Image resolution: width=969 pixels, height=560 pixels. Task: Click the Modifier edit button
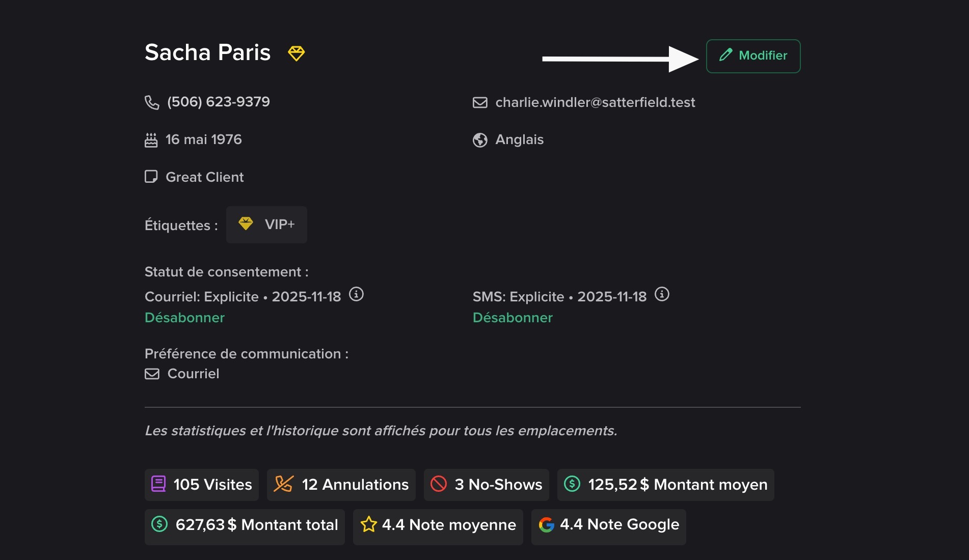coord(753,56)
